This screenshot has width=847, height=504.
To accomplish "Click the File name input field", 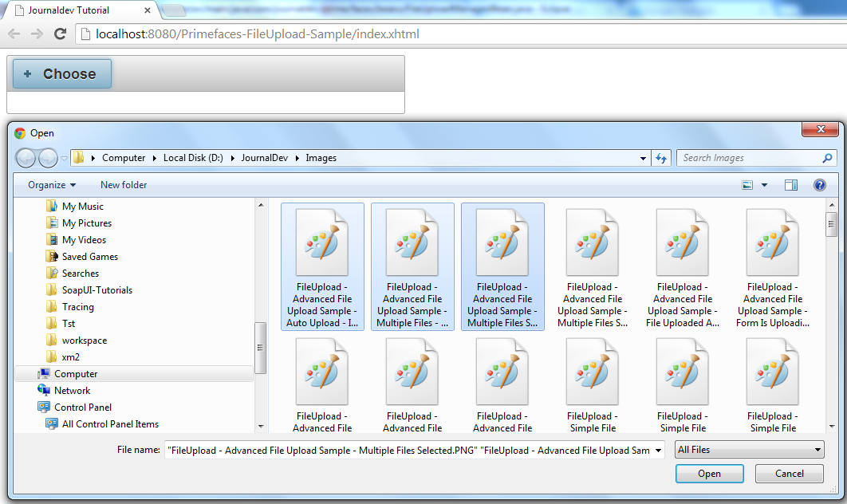I will 413,451.
